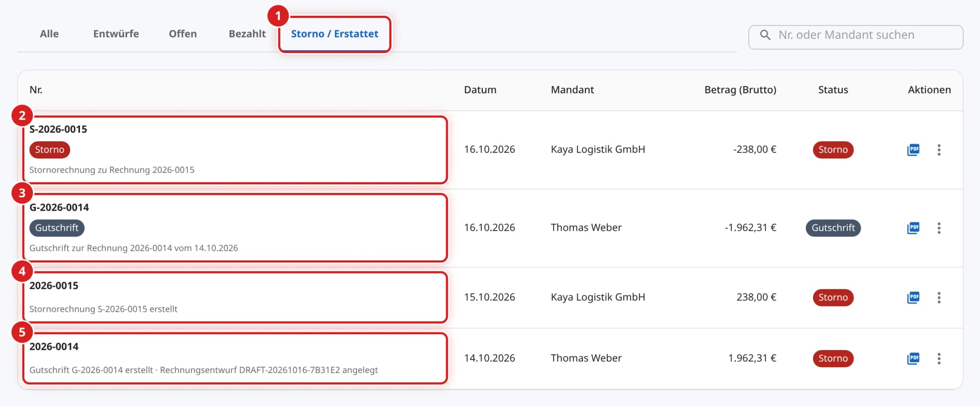Select the Storno / Erstattet tab
This screenshot has width=980, height=406.
pos(334,34)
